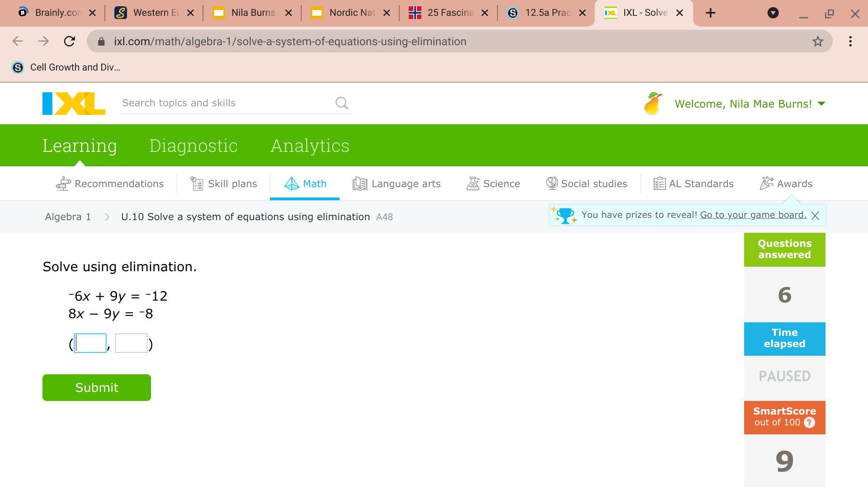Bookmark page with the star icon
The width and height of the screenshot is (868, 504).
coord(817,42)
